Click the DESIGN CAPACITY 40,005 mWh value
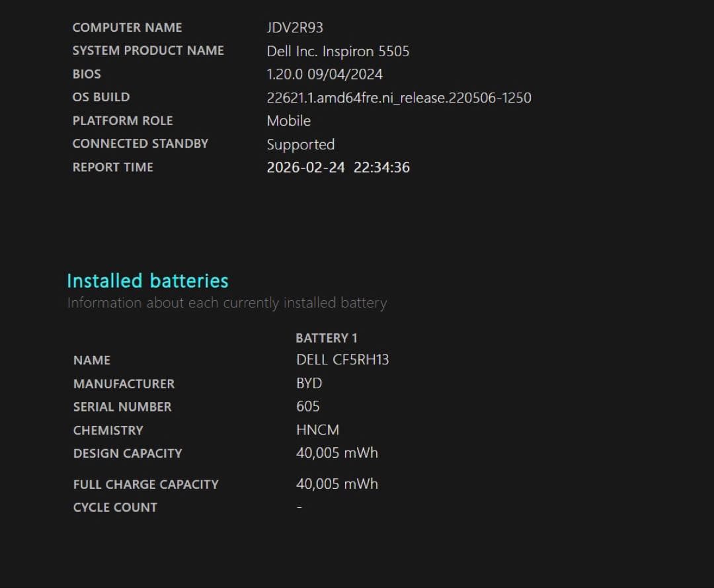The height and width of the screenshot is (588, 714). pos(337,453)
